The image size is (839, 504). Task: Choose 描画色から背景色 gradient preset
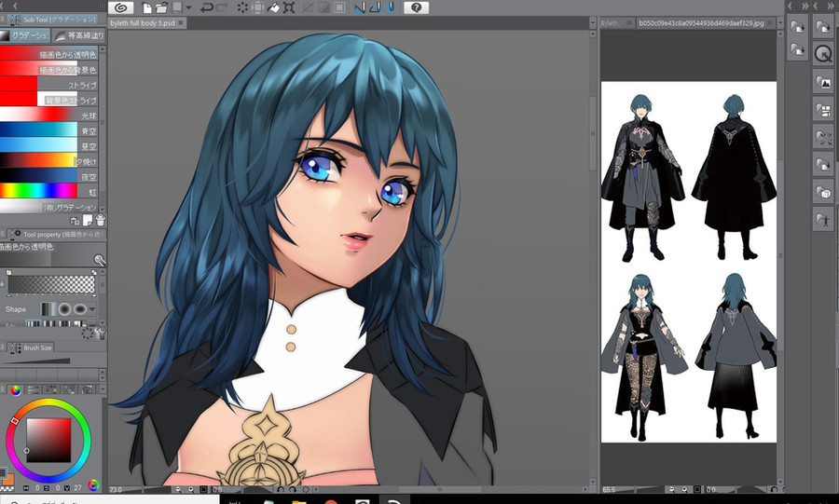(x=48, y=70)
